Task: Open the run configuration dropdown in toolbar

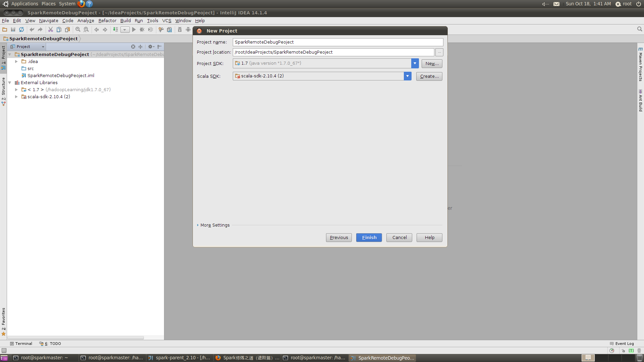Action: [125, 29]
